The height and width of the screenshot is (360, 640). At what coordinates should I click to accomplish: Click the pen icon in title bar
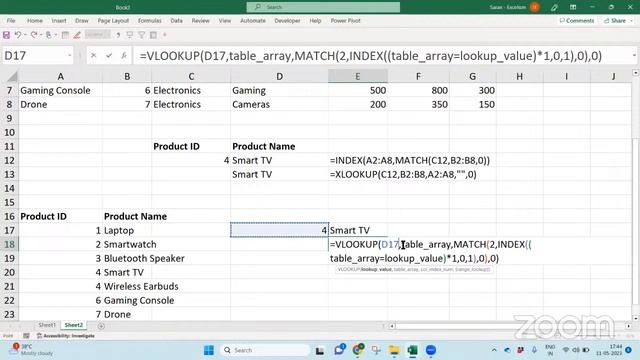click(x=554, y=7)
